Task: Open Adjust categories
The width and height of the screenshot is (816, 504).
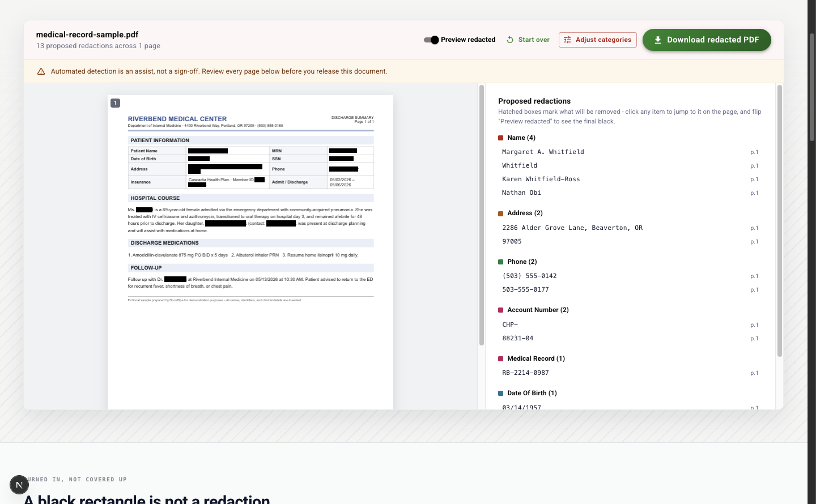Action: coord(598,40)
